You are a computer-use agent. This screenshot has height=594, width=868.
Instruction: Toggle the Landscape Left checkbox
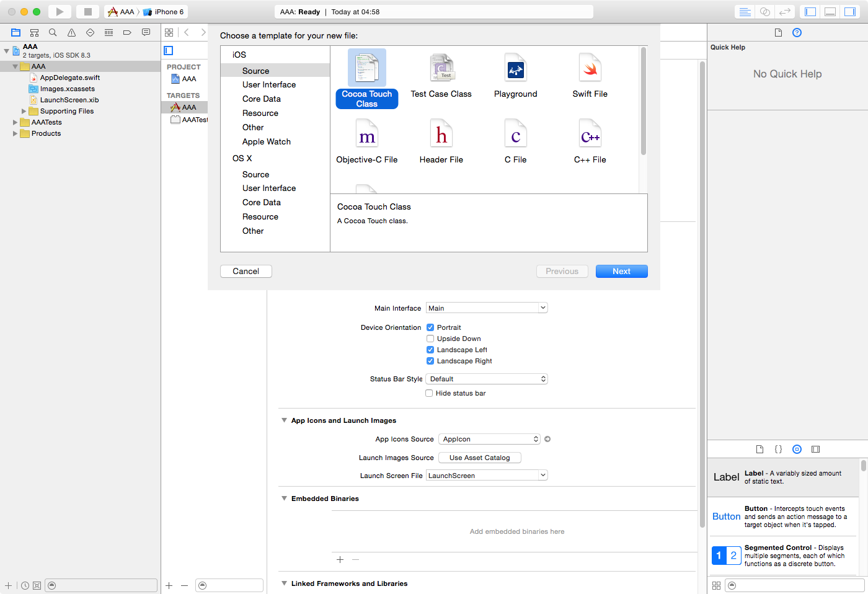[x=430, y=350]
